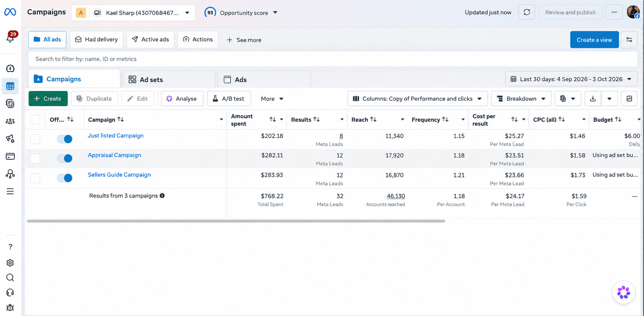Click the search filter input field
644x316 pixels.
pyautogui.click(x=333, y=59)
